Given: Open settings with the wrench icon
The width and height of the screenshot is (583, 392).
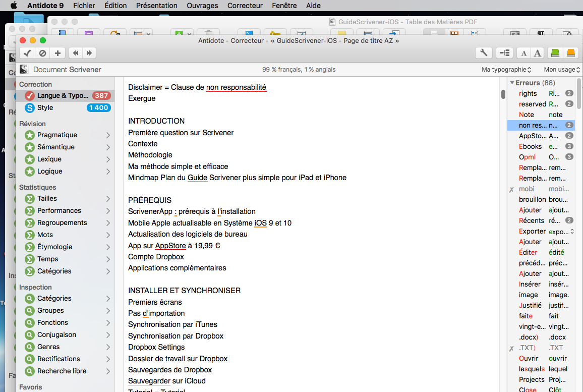Looking at the screenshot, I should [x=484, y=53].
